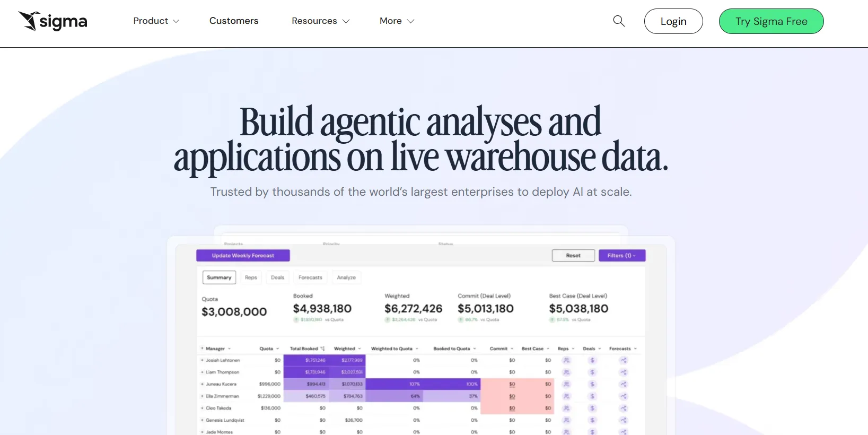Select the Forecasts tab
The width and height of the screenshot is (868, 435).
(x=310, y=277)
